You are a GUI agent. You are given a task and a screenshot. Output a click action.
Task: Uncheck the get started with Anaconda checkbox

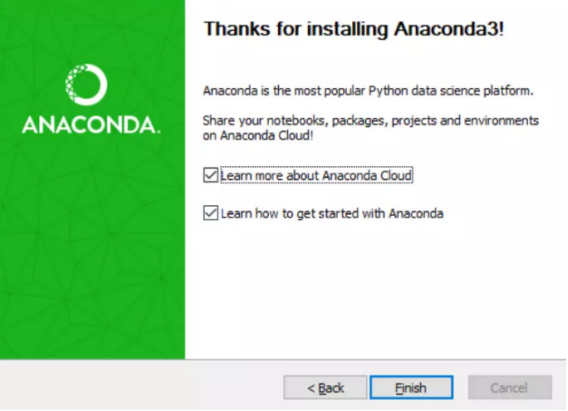(x=210, y=213)
